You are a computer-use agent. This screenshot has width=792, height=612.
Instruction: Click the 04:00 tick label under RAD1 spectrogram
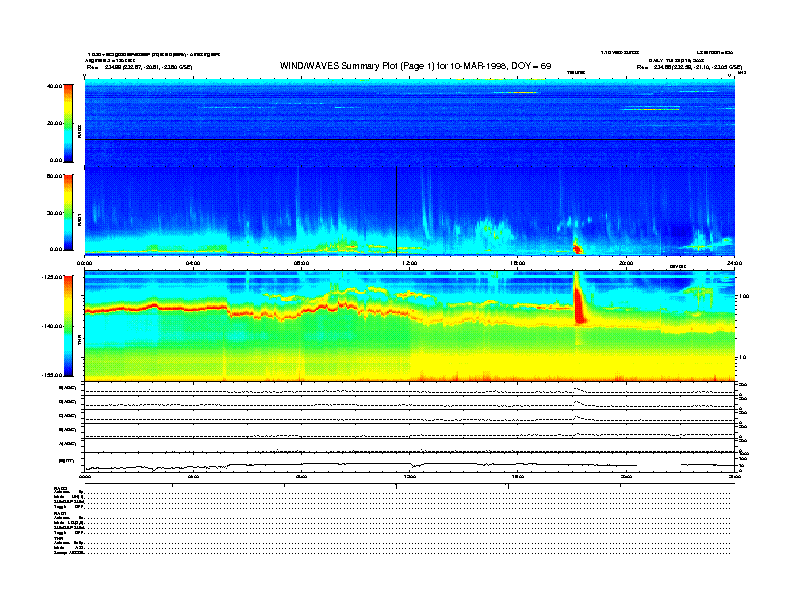[x=193, y=263]
